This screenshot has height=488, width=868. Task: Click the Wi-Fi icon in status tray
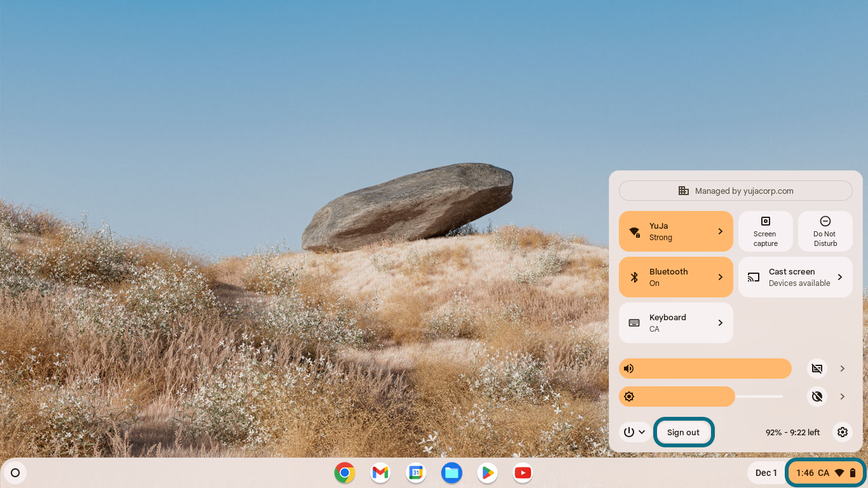(x=839, y=473)
